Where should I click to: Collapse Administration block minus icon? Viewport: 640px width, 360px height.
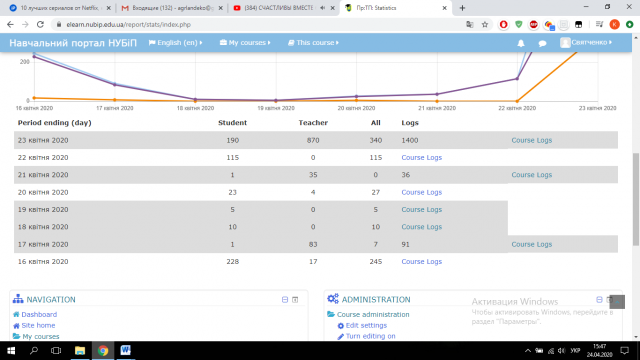[x=599, y=300]
